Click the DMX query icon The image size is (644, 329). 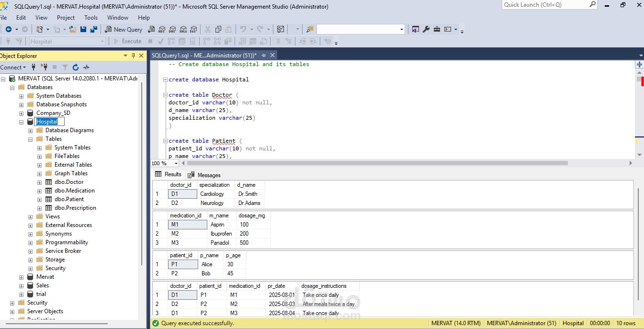[172, 29]
